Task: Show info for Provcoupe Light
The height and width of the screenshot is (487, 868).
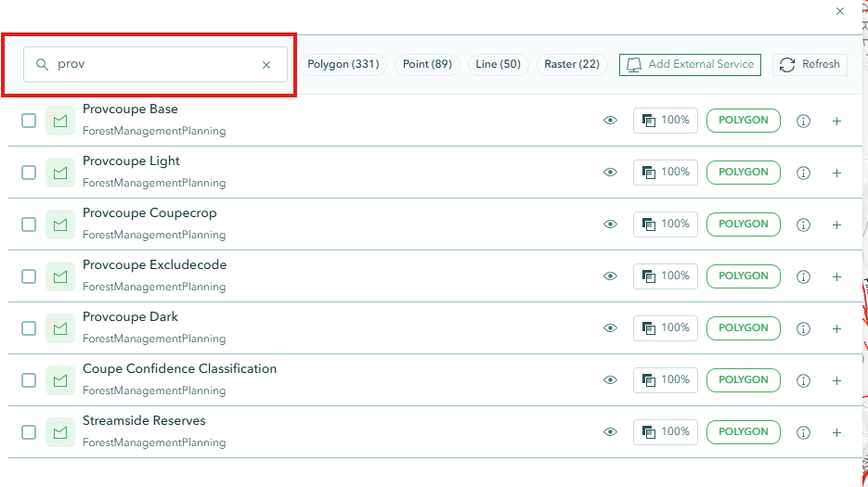Action: pos(803,173)
